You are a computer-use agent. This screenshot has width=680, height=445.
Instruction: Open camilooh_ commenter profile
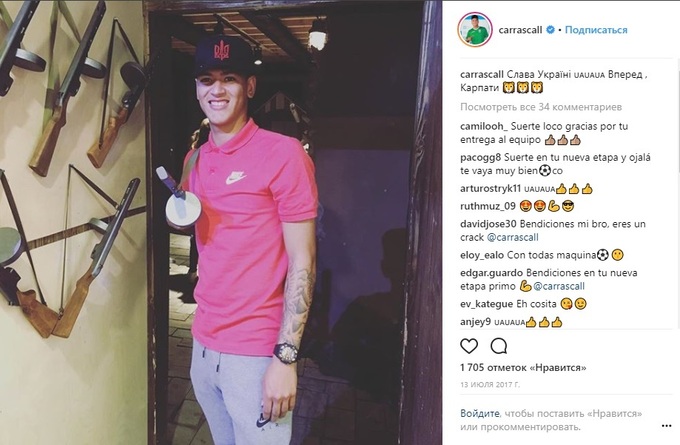pyautogui.click(x=484, y=126)
